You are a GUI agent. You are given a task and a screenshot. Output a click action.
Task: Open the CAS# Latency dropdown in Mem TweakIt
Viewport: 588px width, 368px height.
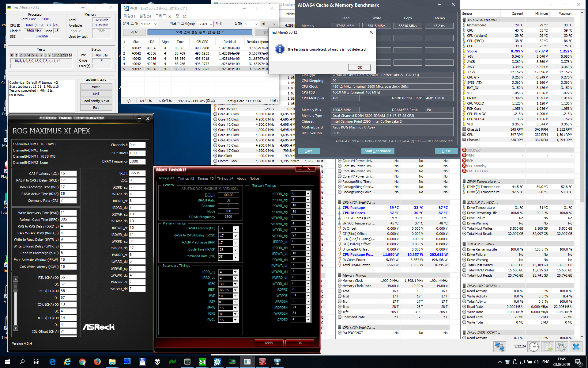point(236,229)
